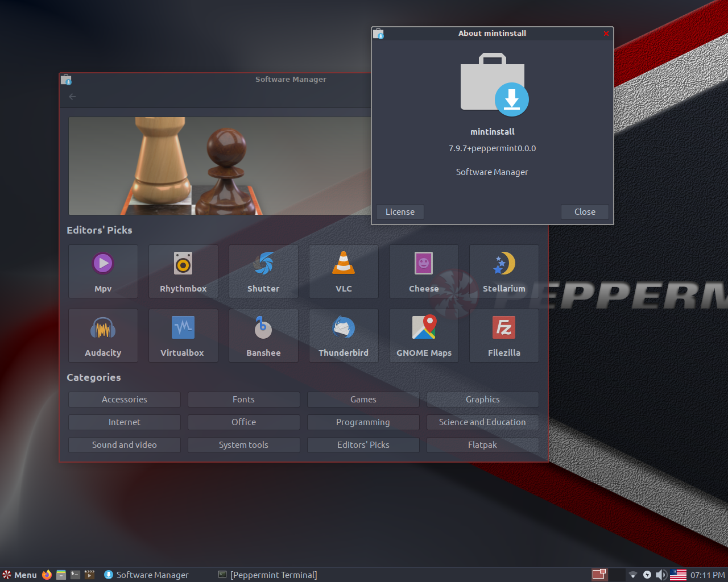The image size is (728, 582).
Task: Open the Graphics category
Action: (483, 400)
